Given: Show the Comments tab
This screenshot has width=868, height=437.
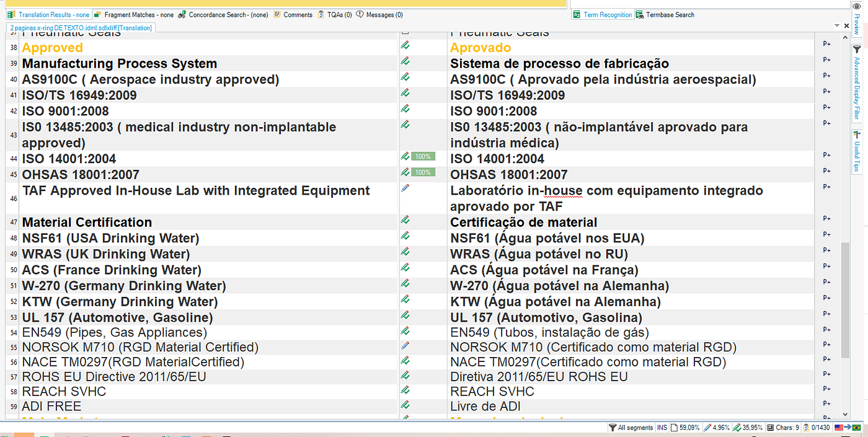Looking at the screenshot, I should (x=293, y=15).
